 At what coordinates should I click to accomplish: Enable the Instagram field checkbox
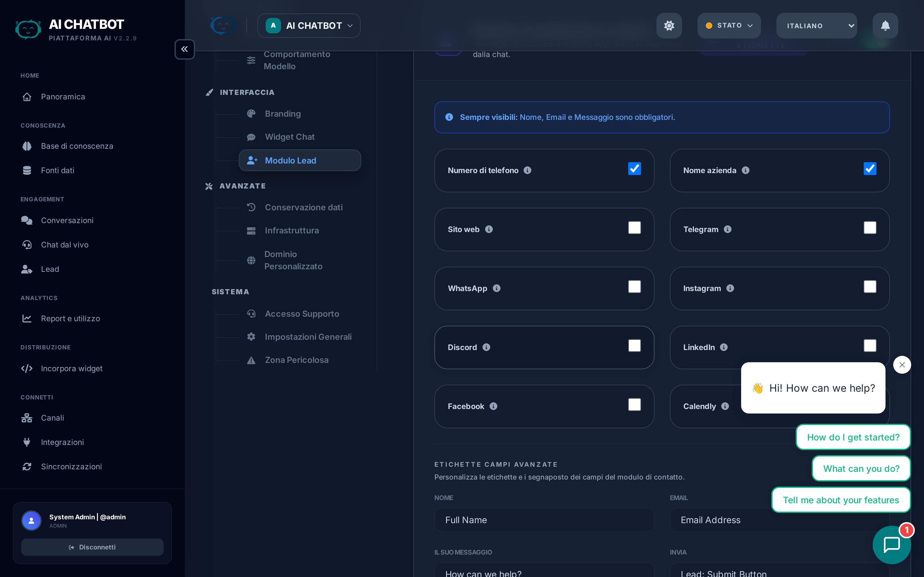[x=870, y=287]
